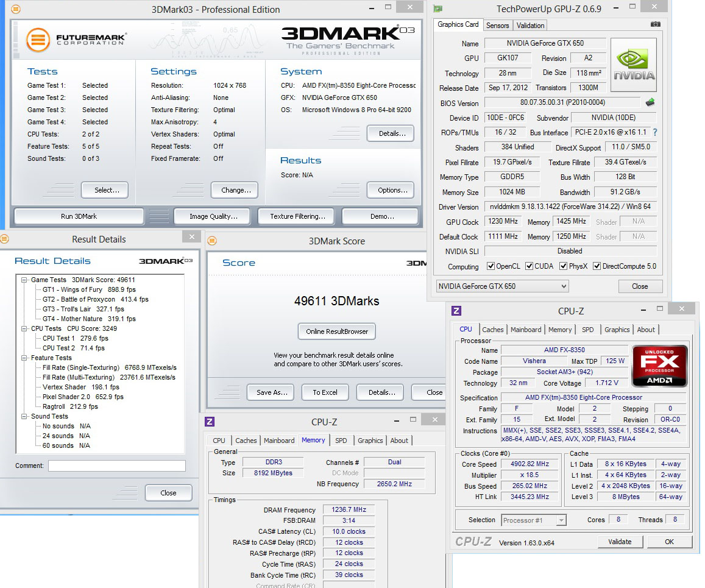Collapse the CPU Tests tree node
The height and width of the screenshot is (588, 705).
tap(24, 328)
